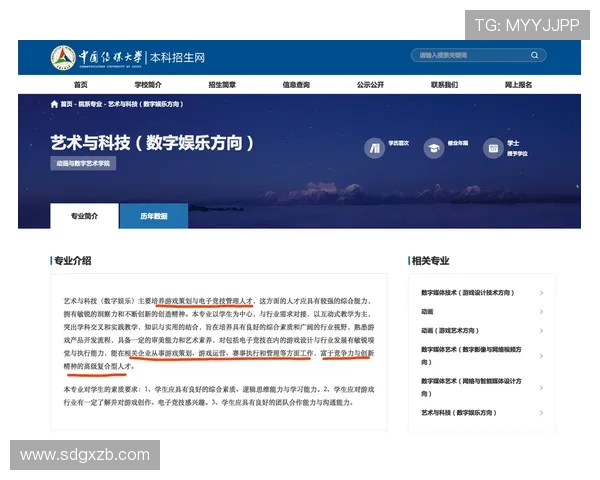Click the 学历层次 round icon
Viewport: 600px width, 480px height.
374,148
